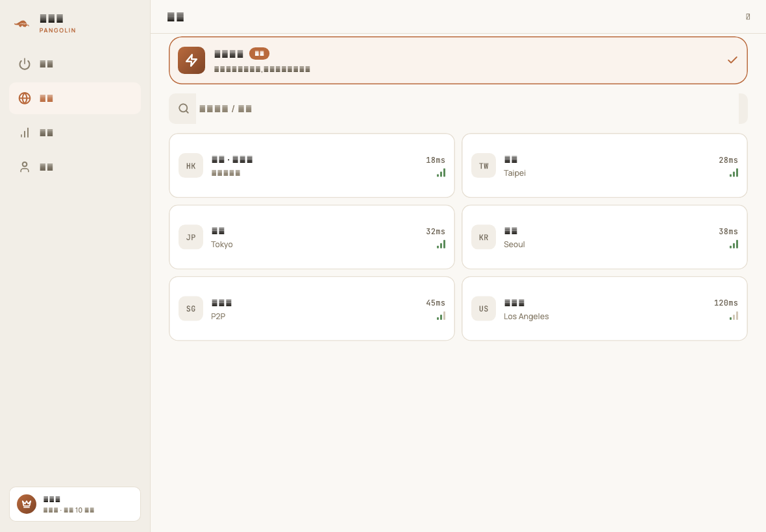Click the lightning bolt auto-select icon
The width and height of the screenshot is (766, 532).
click(x=191, y=60)
